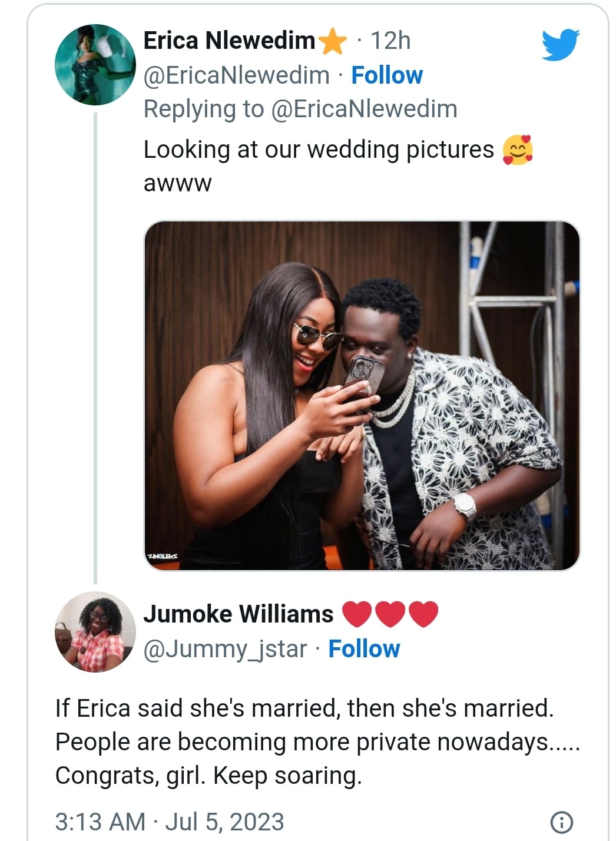The width and height of the screenshot is (616, 841).
Task: Open the Erica Nlewedim display name
Action: 230,41
